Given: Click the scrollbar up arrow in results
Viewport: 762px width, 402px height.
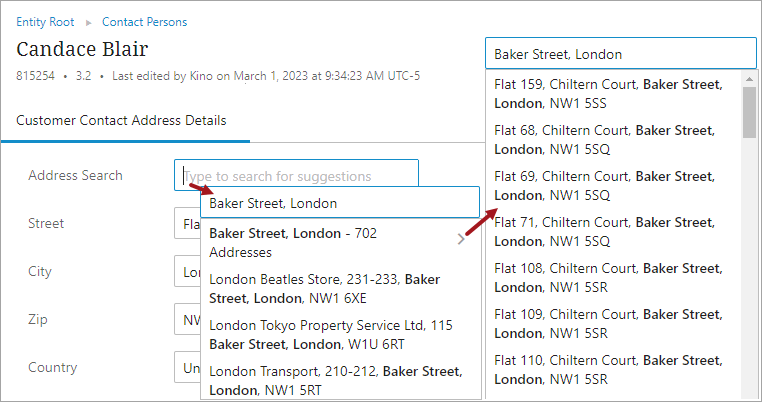Looking at the screenshot, I should pos(749,78).
